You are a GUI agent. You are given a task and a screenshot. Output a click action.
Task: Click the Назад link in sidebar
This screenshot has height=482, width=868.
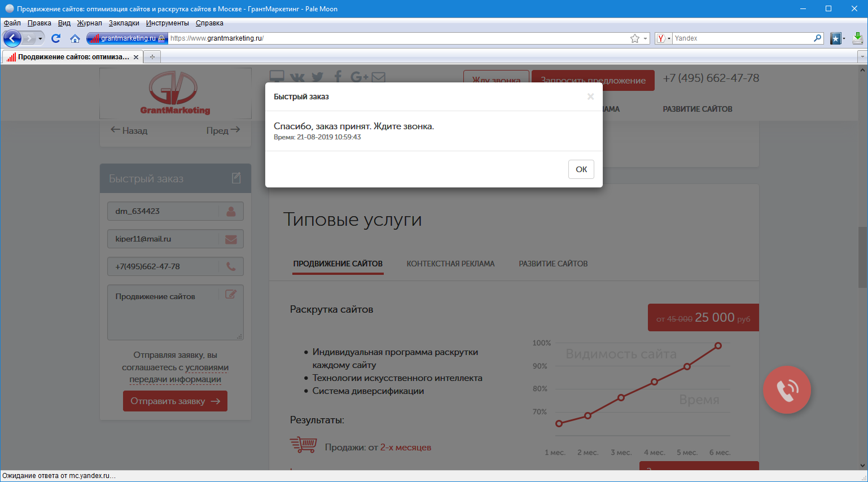coord(129,130)
